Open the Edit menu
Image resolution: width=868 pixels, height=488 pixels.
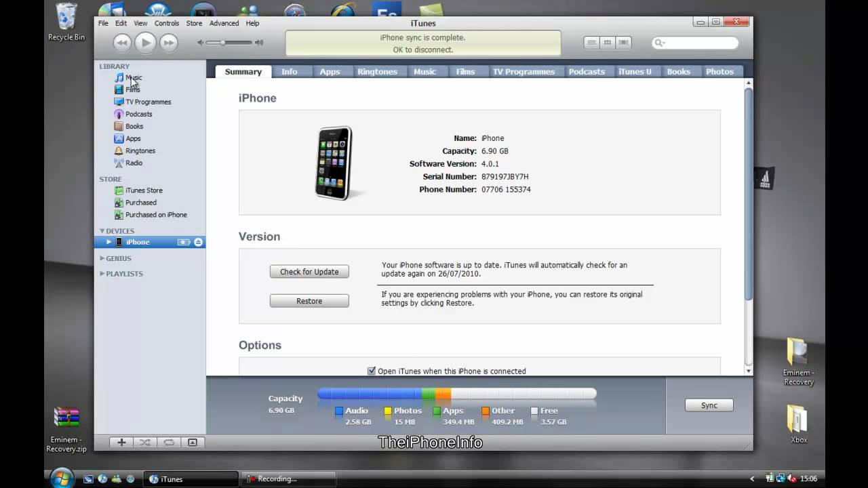coord(121,23)
